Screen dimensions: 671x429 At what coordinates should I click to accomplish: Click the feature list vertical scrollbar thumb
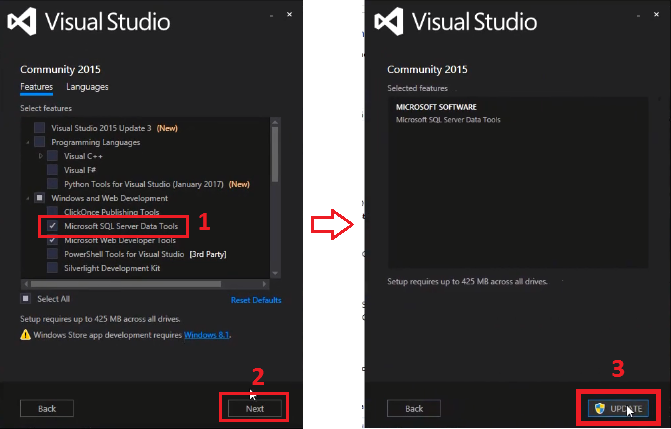[x=275, y=154]
